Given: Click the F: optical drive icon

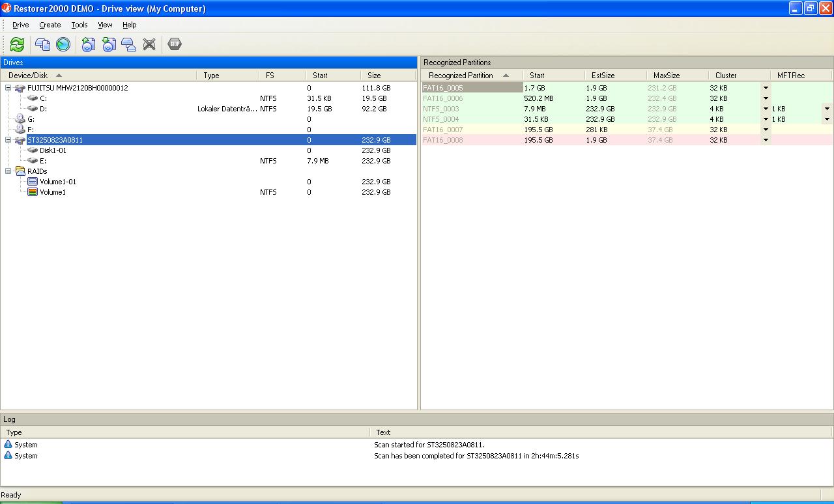Looking at the screenshot, I should pos(20,130).
